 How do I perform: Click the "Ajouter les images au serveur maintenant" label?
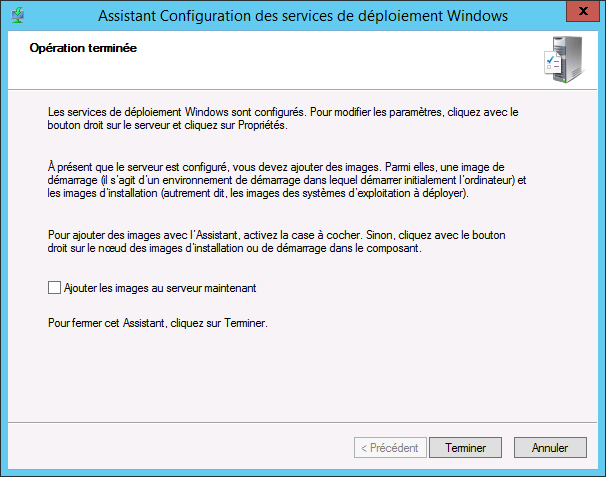click(160, 288)
